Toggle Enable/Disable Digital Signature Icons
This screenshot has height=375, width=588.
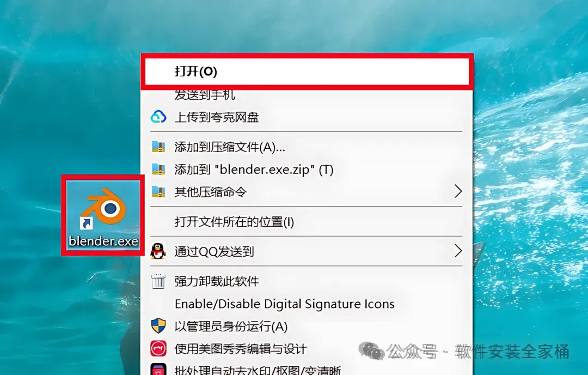click(307, 304)
